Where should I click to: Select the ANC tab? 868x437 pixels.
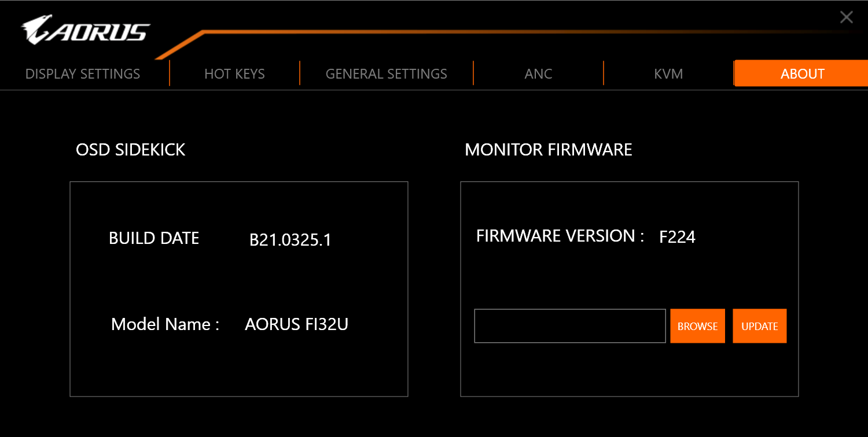point(538,74)
